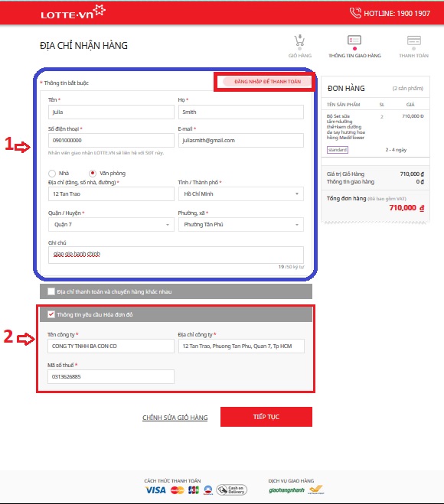Screen dimensions: 444x504
Task: Click the (2 sản phẩm) count text
Action: coord(408,89)
